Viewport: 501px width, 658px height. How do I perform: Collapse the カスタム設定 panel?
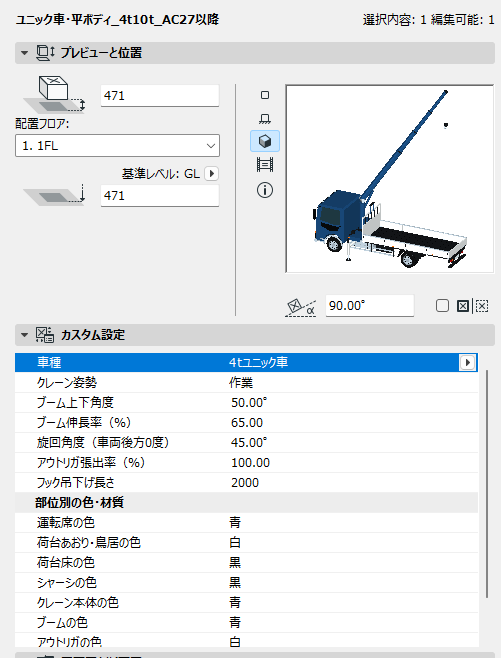[x=24, y=335]
